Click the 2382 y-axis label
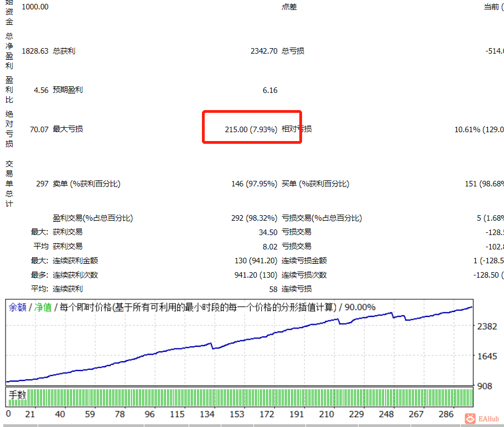Screen dimensions: 504x427 pyautogui.click(x=487, y=326)
